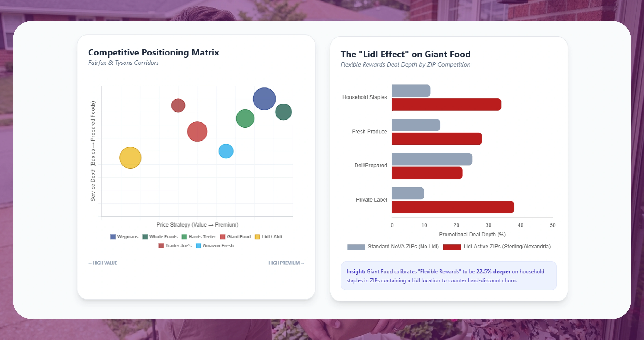Click Amazon Fresh legend swatch
Screen dimensions: 644x340
tap(198, 246)
